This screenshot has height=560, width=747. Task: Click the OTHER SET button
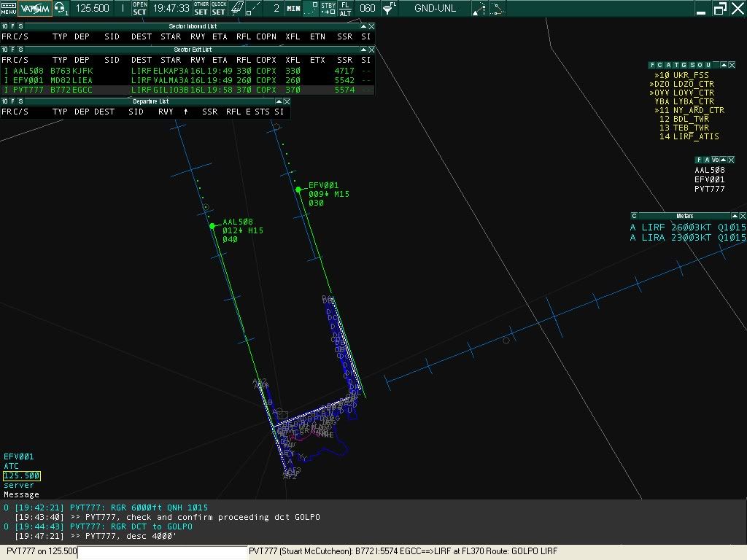201,8
